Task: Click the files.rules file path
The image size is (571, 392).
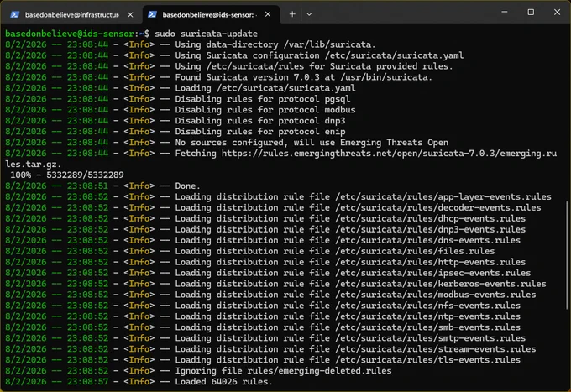Action: (x=415, y=251)
